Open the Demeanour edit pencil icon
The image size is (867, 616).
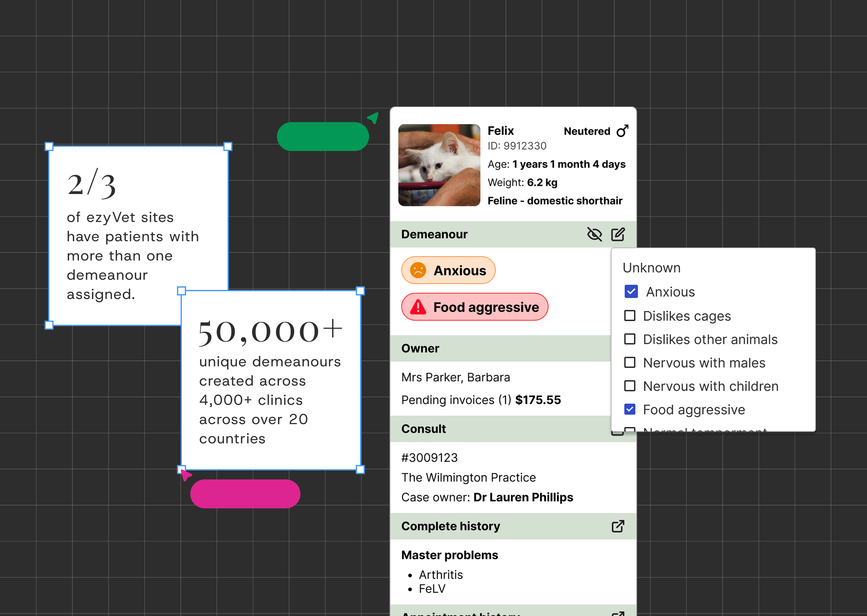618,235
